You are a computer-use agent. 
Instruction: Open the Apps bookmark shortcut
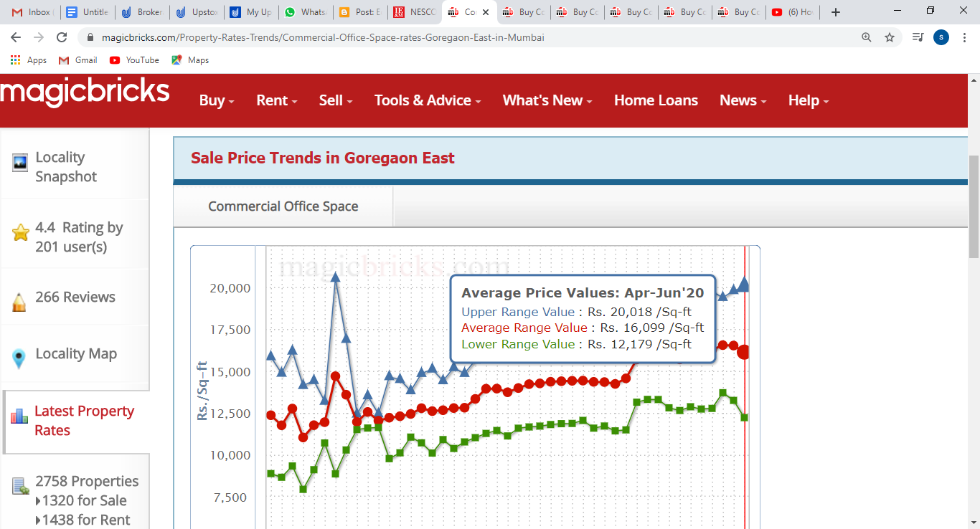[29, 60]
